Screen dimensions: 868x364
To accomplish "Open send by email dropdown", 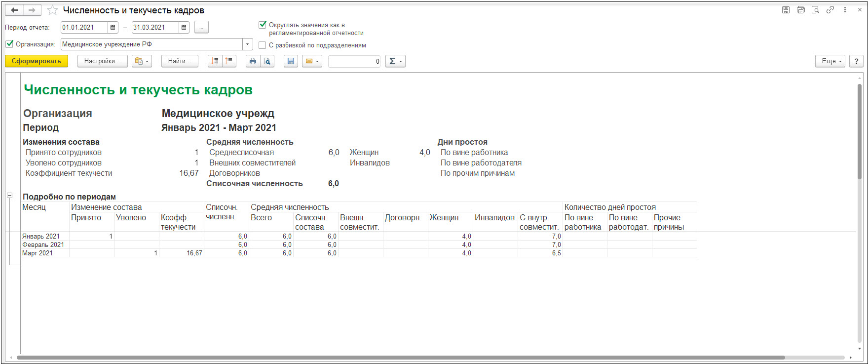I will [x=312, y=61].
